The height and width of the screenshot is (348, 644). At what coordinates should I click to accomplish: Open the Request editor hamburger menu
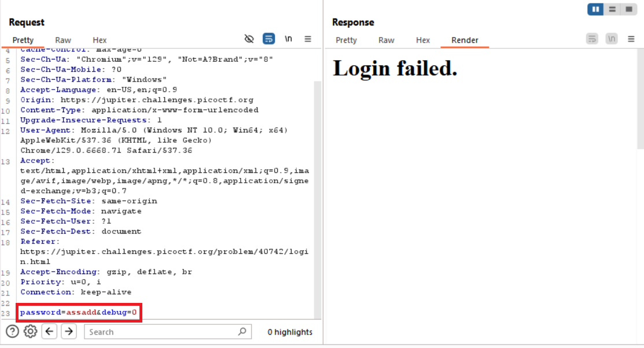pyautogui.click(x=308, y=39)
